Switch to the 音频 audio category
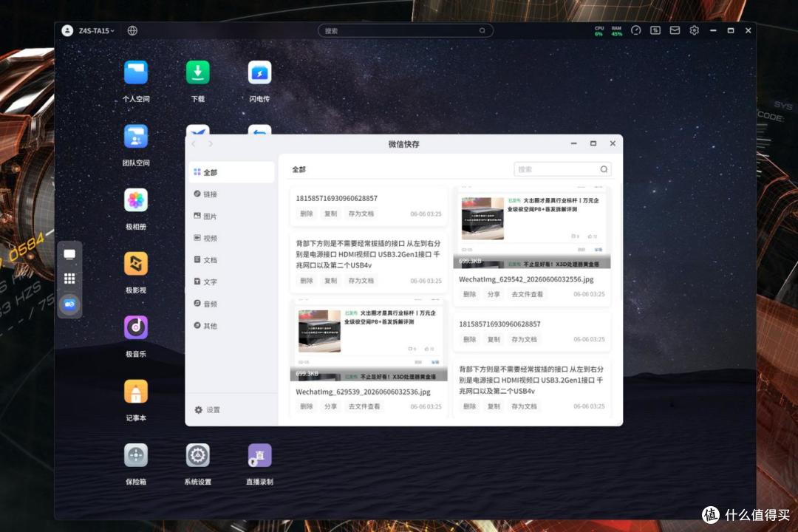 [x=231, y=304]
